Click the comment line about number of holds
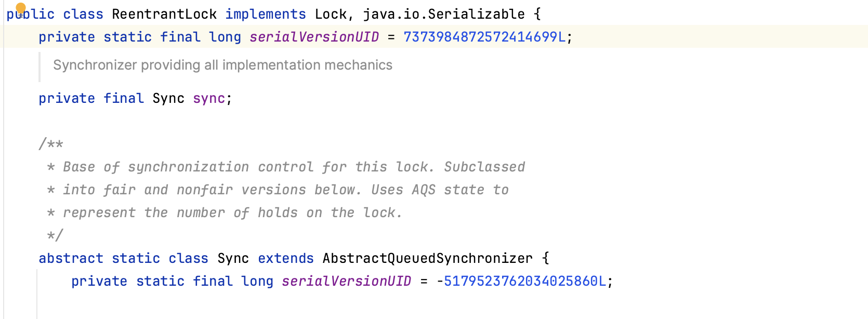Screen dimensions: 868x319 tap(225, 212)
